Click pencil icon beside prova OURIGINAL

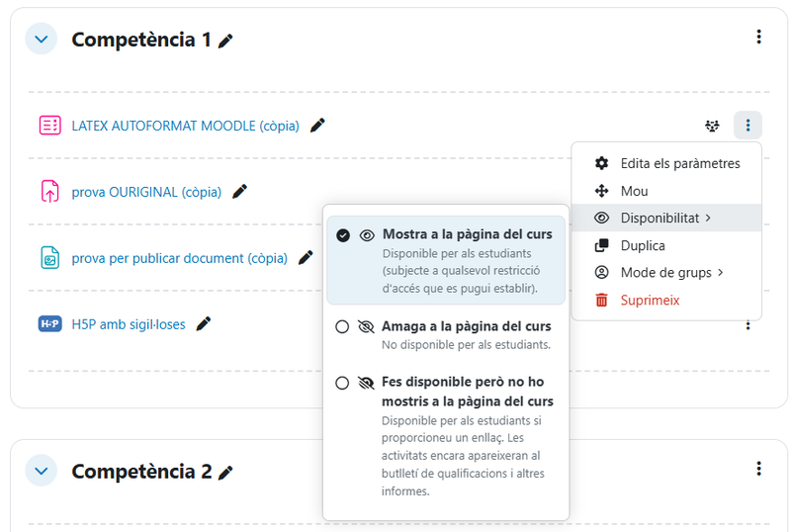239,191
